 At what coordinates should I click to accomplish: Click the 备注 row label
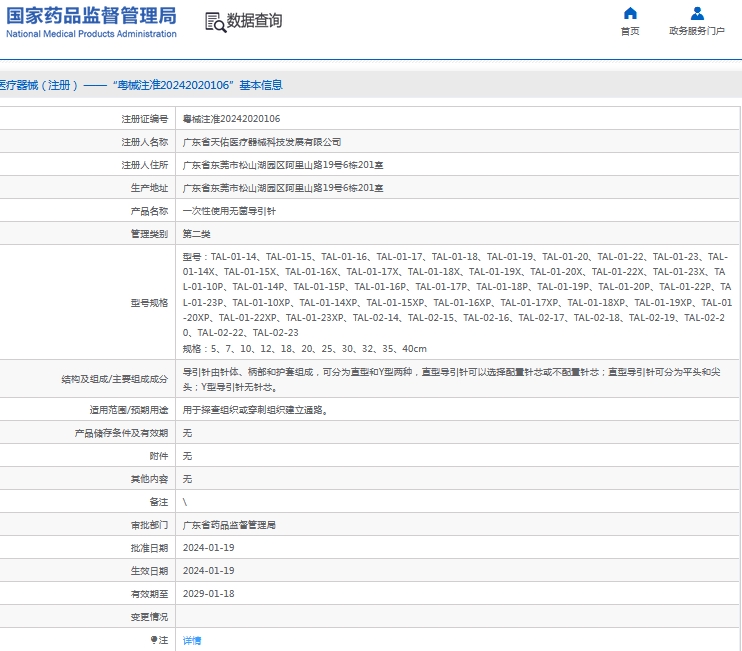tap(159, 502)
